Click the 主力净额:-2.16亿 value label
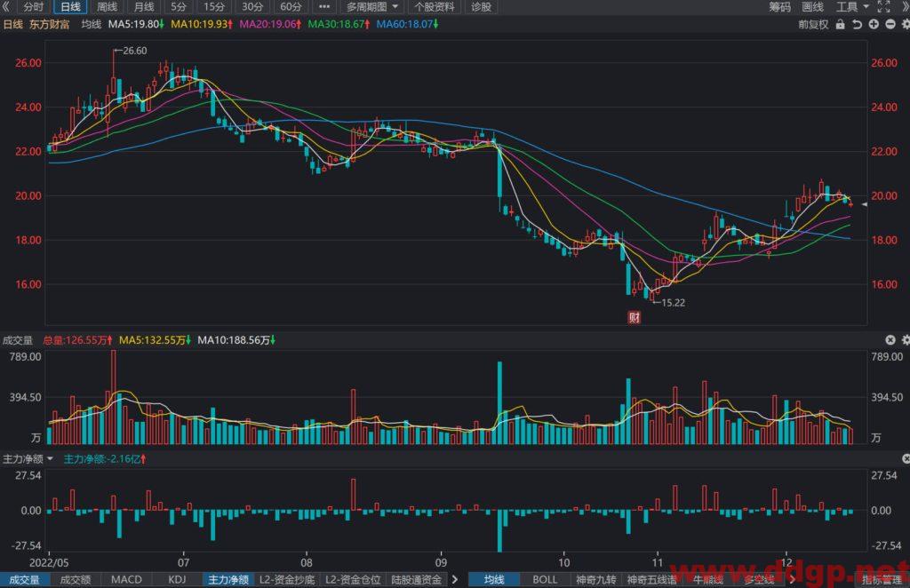 [x=104, y=458]
